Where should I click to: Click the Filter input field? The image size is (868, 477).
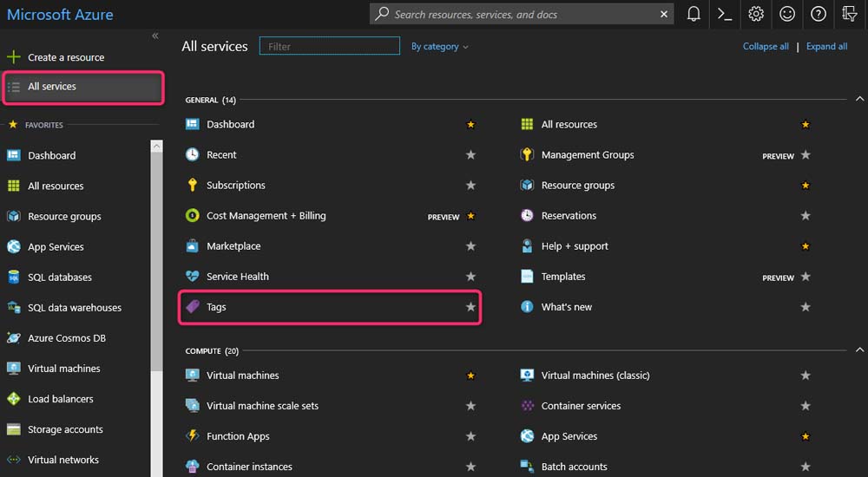[x=330, y=47]
